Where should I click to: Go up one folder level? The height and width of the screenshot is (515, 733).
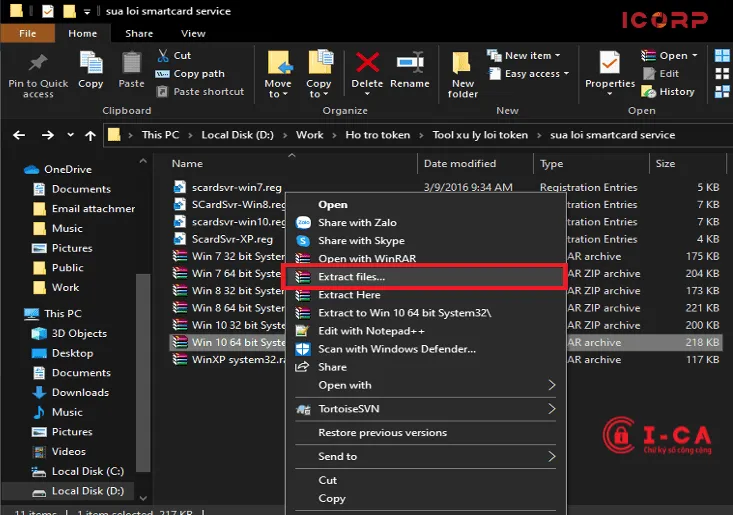(x=90, y=136)
